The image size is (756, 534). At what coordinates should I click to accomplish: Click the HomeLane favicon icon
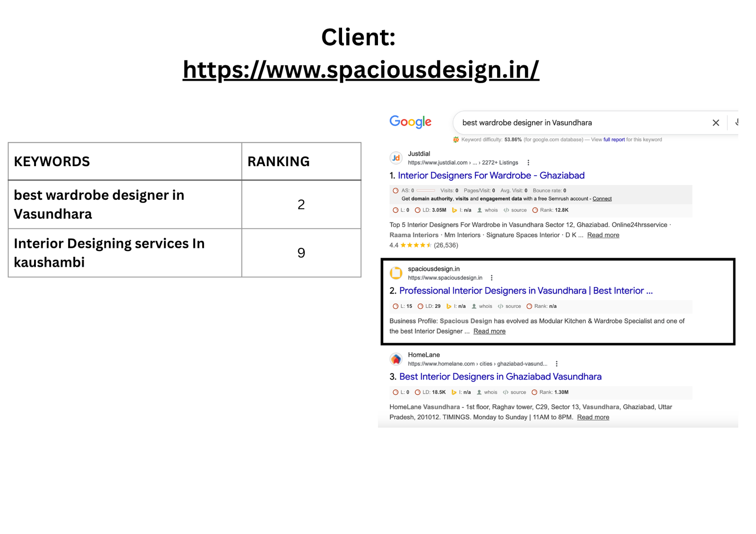coord(396,359)
